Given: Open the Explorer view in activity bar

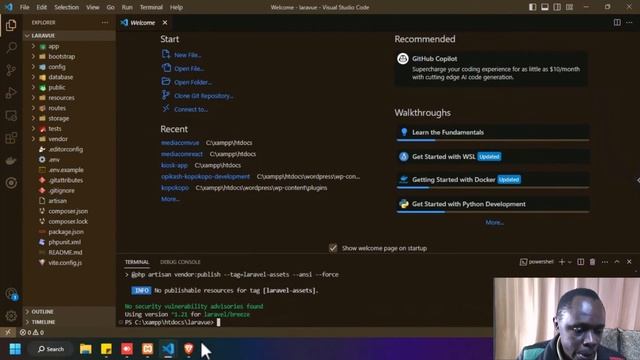Looking at the screenshot, I should click(11, 25).
